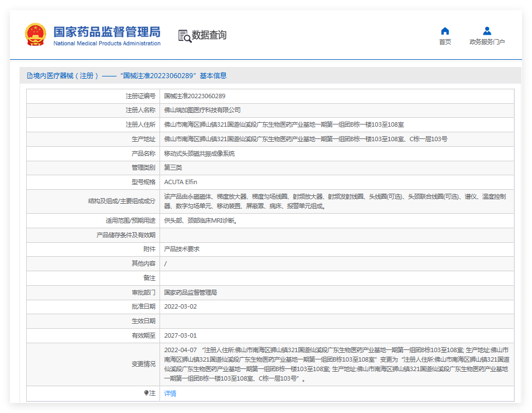Open the government service portal person icon
Screen dimensions: 532x413
tap(487, 31)
